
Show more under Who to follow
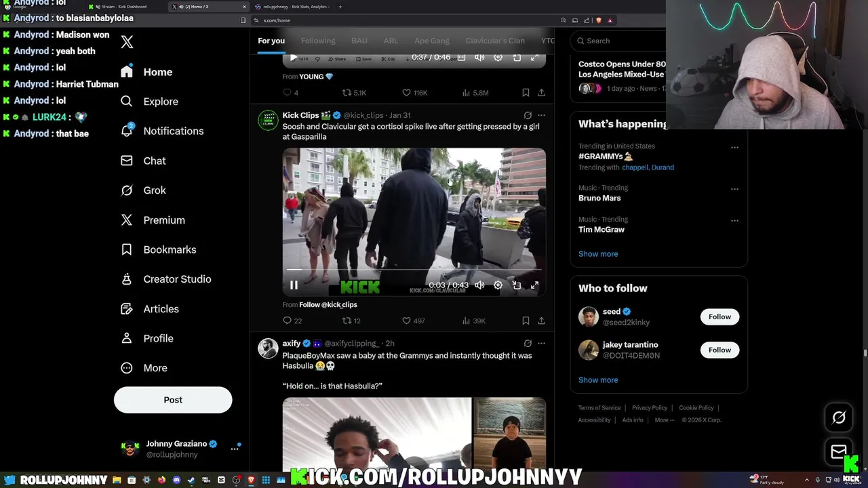click(598, 380)
